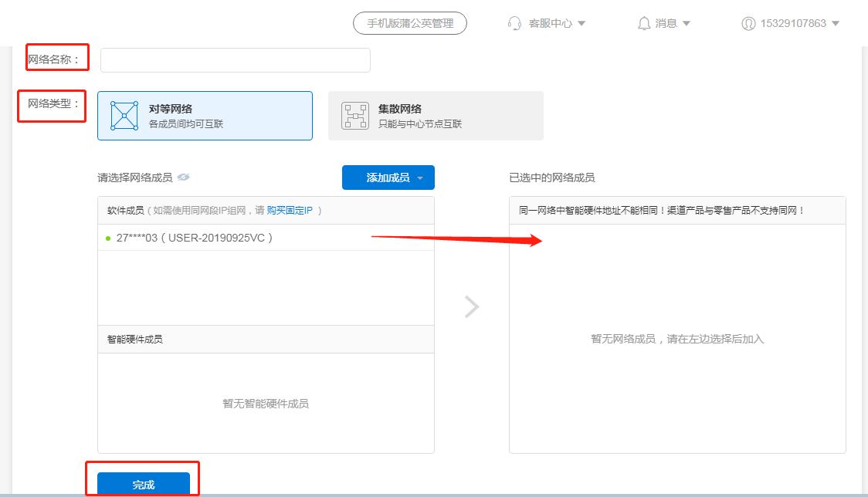This screenshot has width=868, height=497.
Task: Toggle the eye icon next to 请选择网络成员
Action: click(x=184, y=177)
